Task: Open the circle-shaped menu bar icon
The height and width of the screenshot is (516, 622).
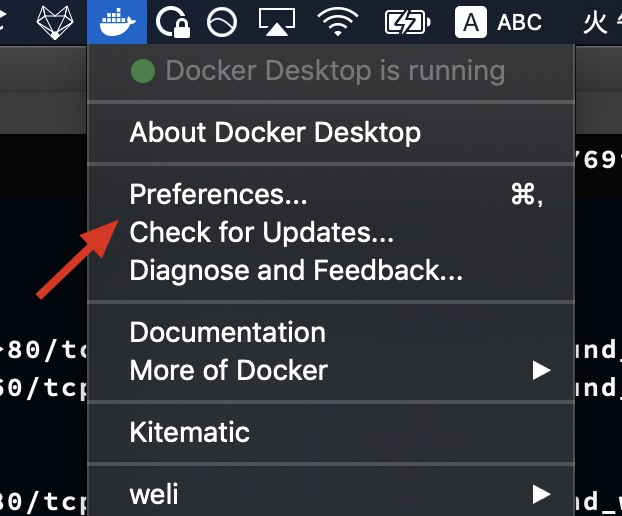Action: coord(222,22)
